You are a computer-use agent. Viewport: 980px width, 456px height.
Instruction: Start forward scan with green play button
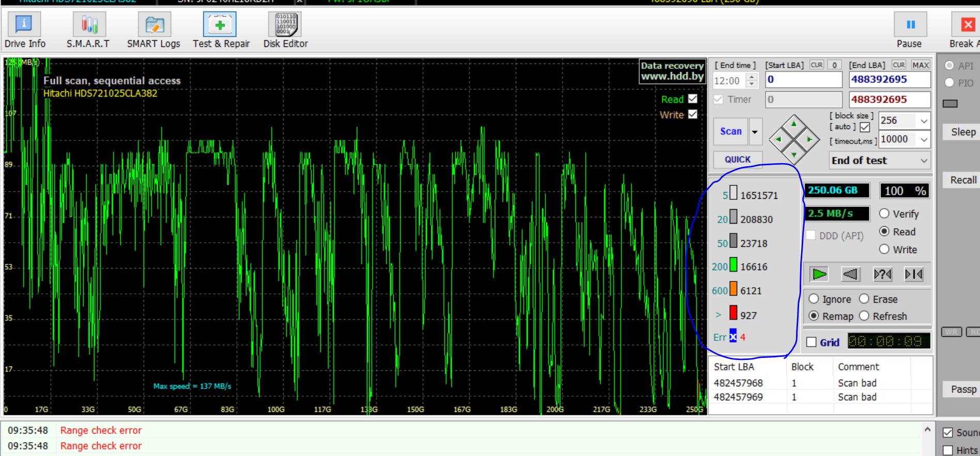[819, 274]
